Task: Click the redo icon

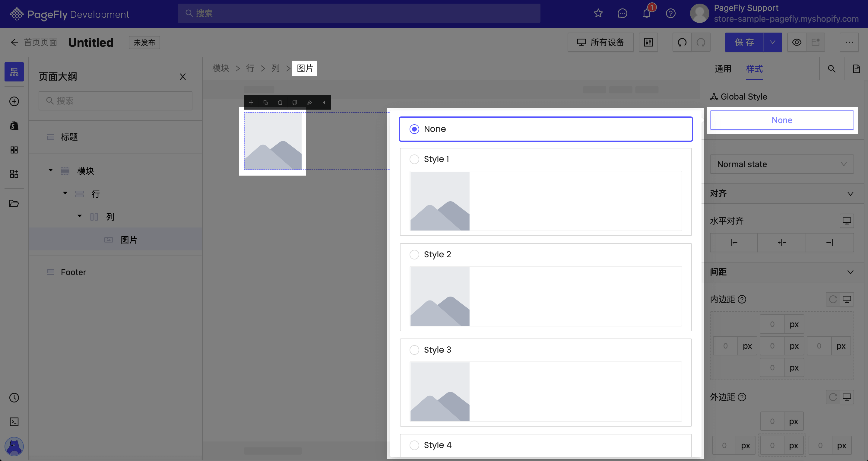Action: click(701, 42)
